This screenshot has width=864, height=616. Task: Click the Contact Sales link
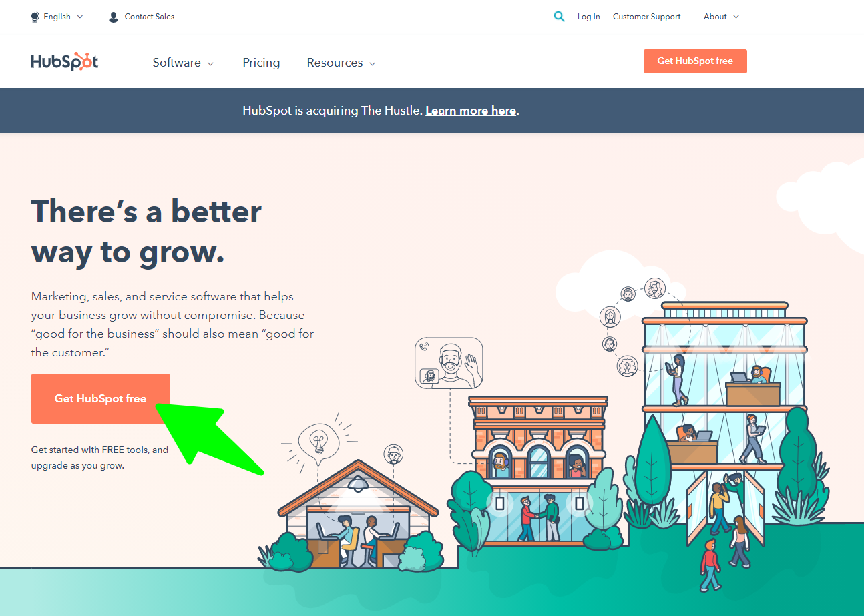tap(149, 16)
